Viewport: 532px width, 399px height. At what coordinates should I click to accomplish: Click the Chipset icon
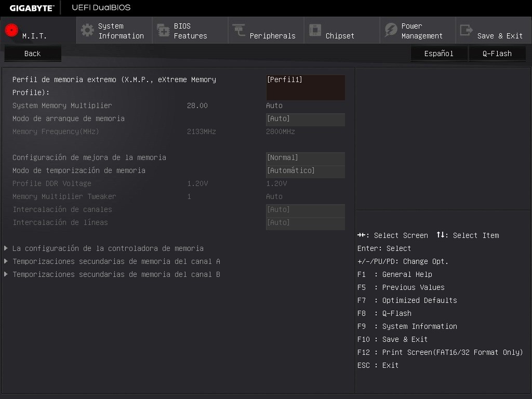click(x=315, y=30)
